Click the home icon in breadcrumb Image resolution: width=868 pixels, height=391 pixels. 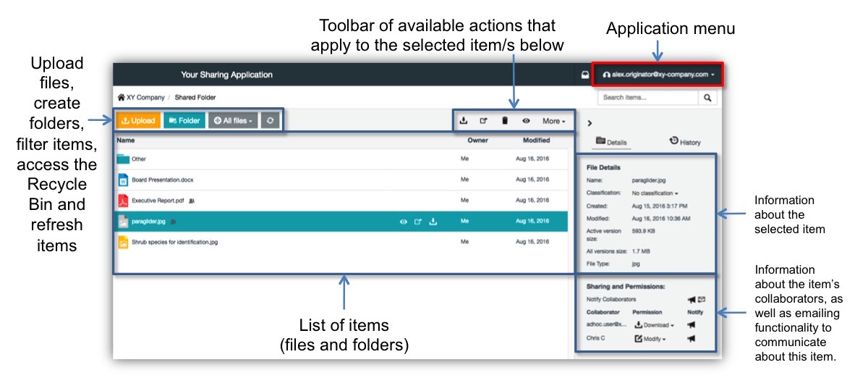pos(121,97)
